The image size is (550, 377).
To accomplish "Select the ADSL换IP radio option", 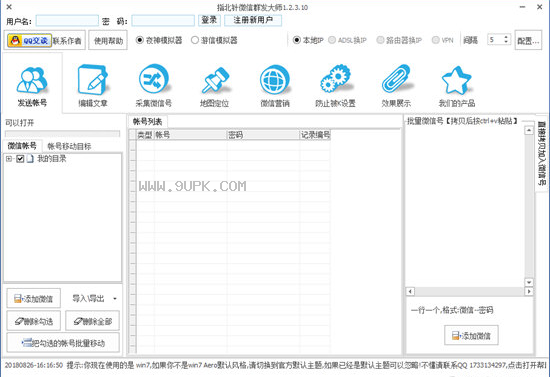I will click(332, 40).
